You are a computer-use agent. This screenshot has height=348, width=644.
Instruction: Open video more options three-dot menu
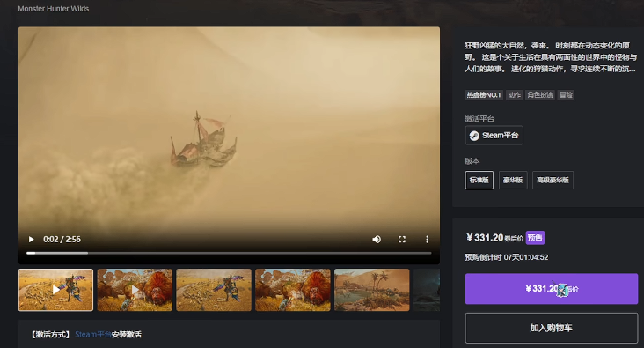pos(428,240)
